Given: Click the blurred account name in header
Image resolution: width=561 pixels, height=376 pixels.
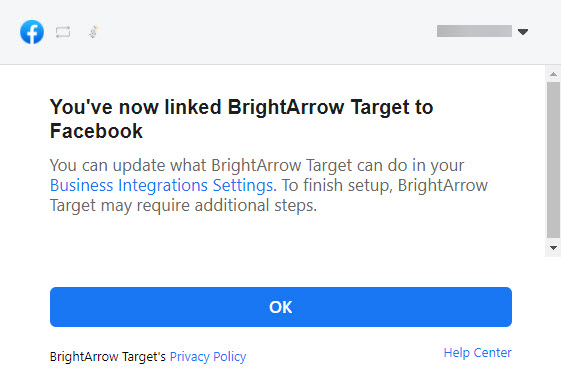Looking at the screenshot, I should click(474, 31).
